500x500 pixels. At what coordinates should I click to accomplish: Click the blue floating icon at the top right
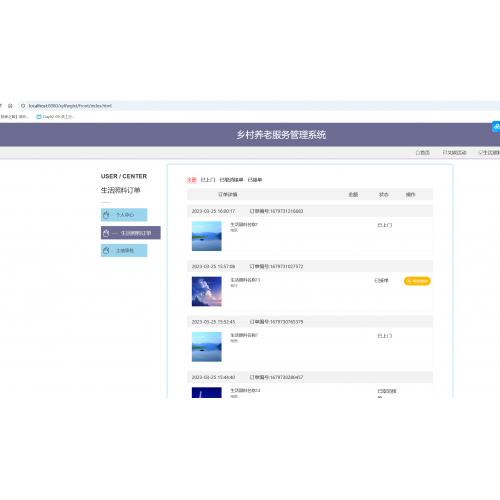pyautogui.click(x=496, y=127)
